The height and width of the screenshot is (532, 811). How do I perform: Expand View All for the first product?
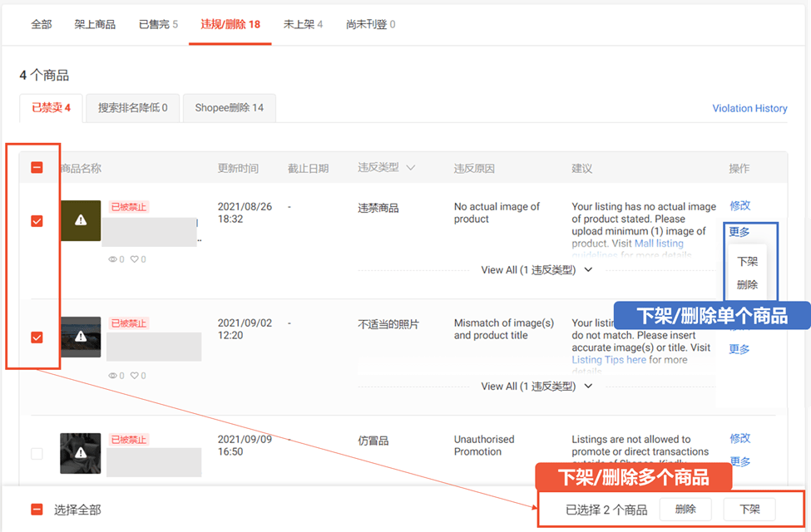pyautogui.click(x=536, y=270)
